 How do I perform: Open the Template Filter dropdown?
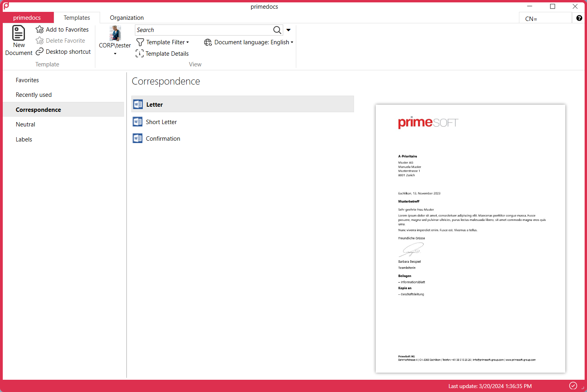(163, 42)
